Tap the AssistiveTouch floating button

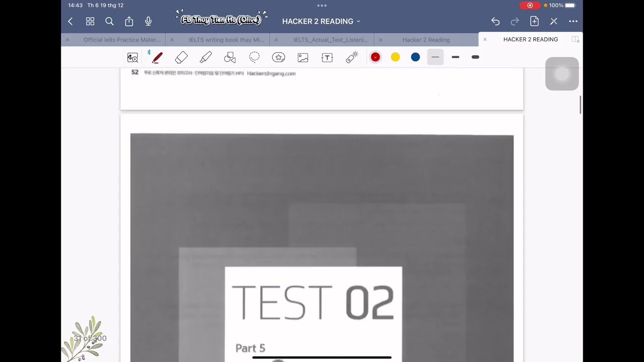coord(562,74)
